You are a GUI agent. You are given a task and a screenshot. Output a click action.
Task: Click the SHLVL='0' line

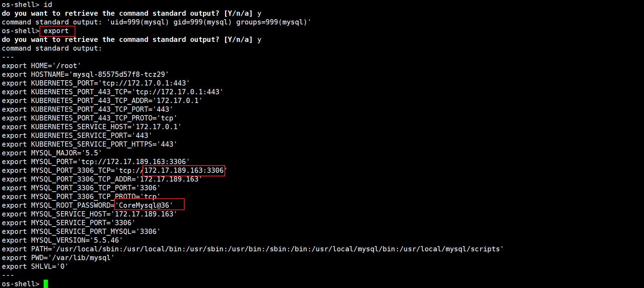click(x=35, y=266)
